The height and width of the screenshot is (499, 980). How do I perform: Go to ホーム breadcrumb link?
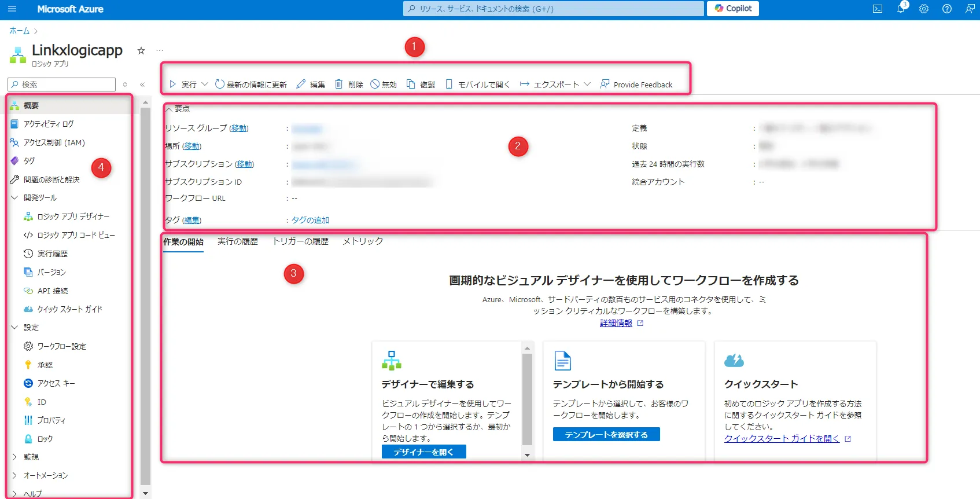pos(19,31)
